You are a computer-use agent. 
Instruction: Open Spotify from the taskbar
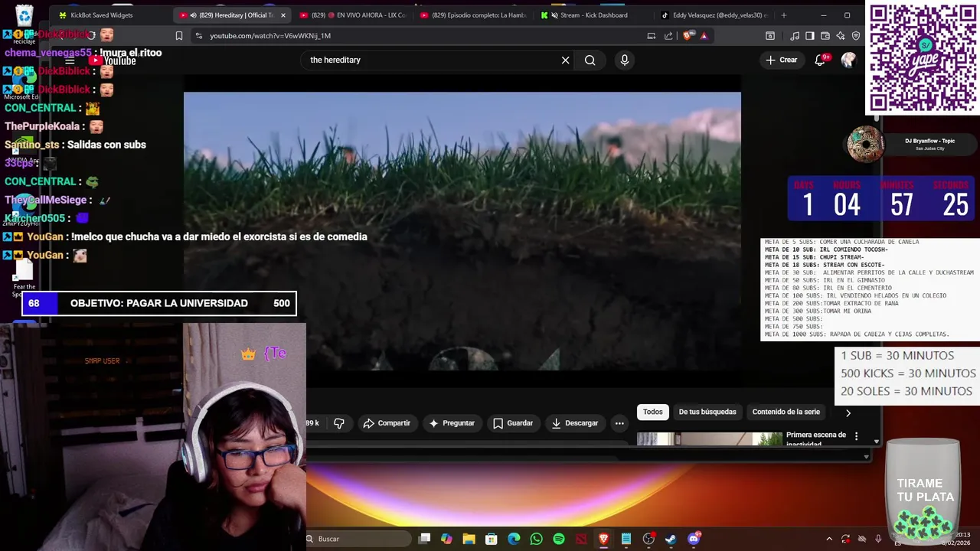(558, 539)
